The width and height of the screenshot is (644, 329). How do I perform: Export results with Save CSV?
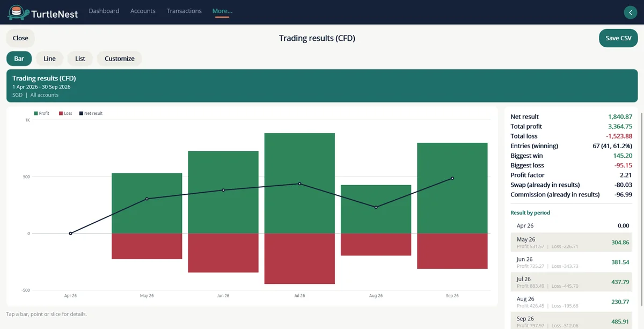pos(618,38)
